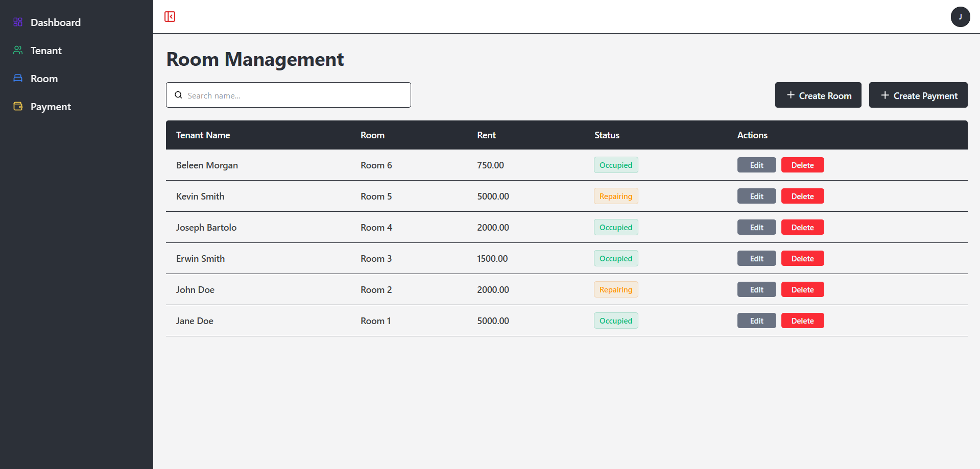Click the Repairing badge in John Doe's row

pos(616,289)
